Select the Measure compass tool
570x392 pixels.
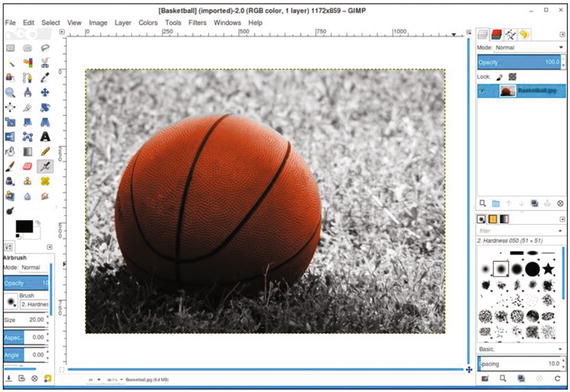pyautogui.click(x=28, y=92)
